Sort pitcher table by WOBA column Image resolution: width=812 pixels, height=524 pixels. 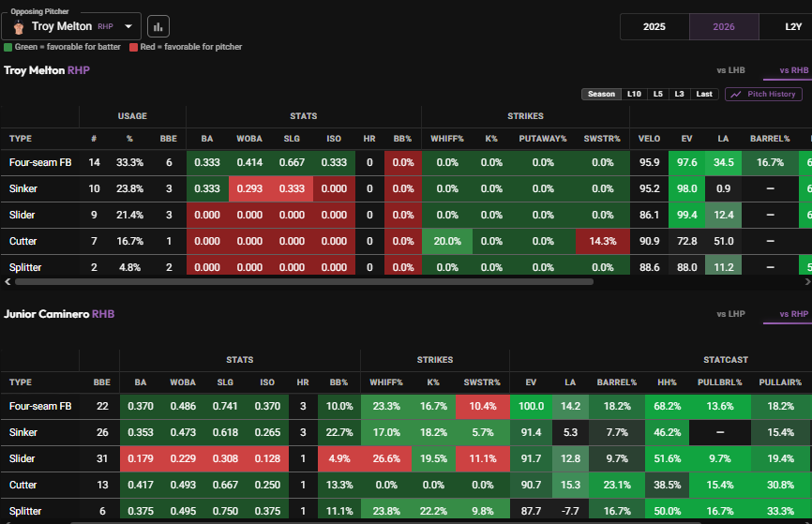(249, 139)
